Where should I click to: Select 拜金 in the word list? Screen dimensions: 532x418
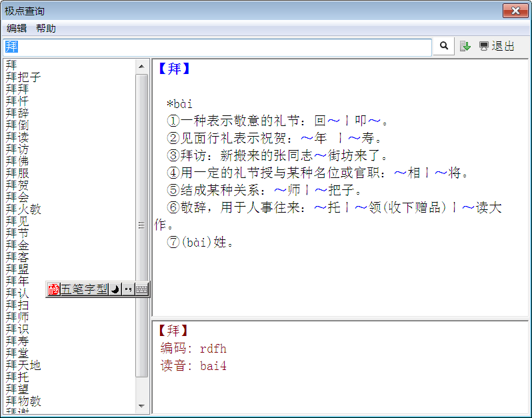point(17,245)
